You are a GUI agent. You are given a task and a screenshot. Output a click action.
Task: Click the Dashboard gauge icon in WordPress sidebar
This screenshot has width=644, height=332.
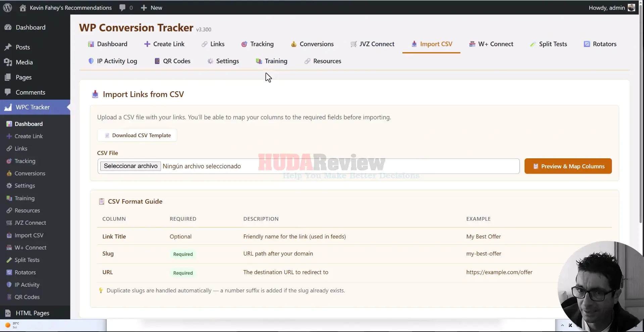click(x=8, y=27)
